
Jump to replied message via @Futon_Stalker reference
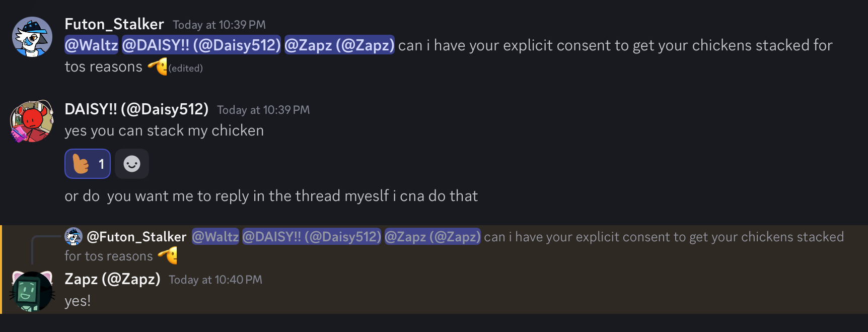(x=136, y=237)
